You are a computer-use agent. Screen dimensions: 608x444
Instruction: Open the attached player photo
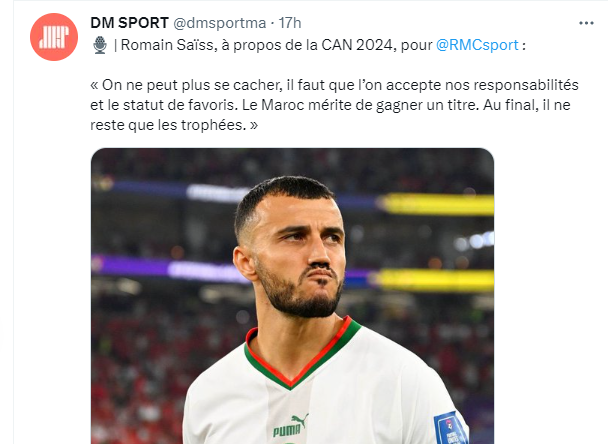[x=292, y=296]
